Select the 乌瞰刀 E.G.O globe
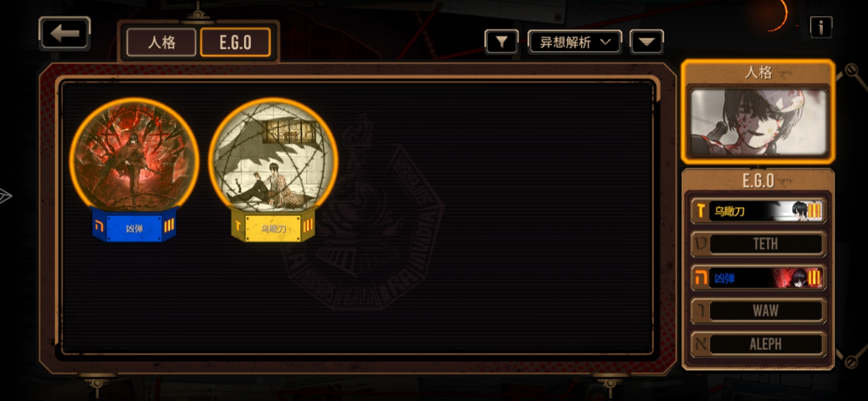Image resolution: width=868 pixels, height=401 pixels. (273, 155)
